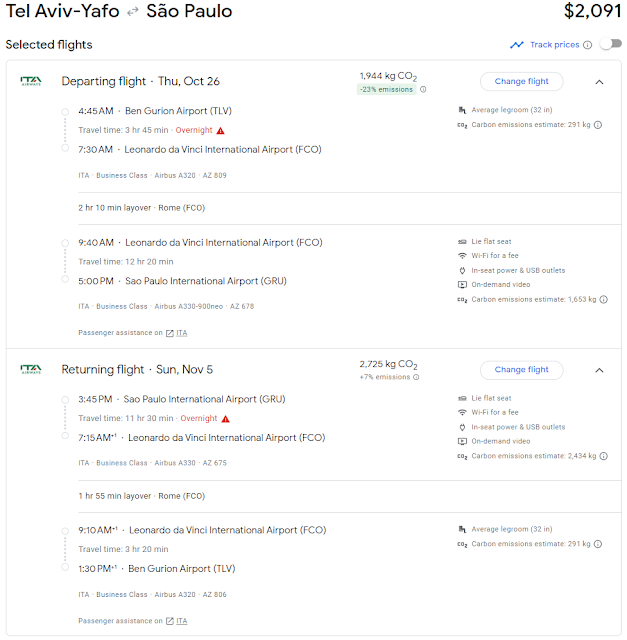627x640 pixels.
Task: Click the overnight warning icon on departing flight
Action: 220,131
